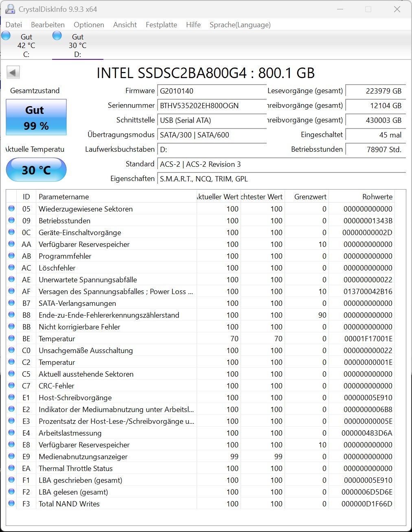Click status orb for Unerwartete Spannungsabfälle
This screenshot has width=412, height=532.
click(x=11, y=279)
